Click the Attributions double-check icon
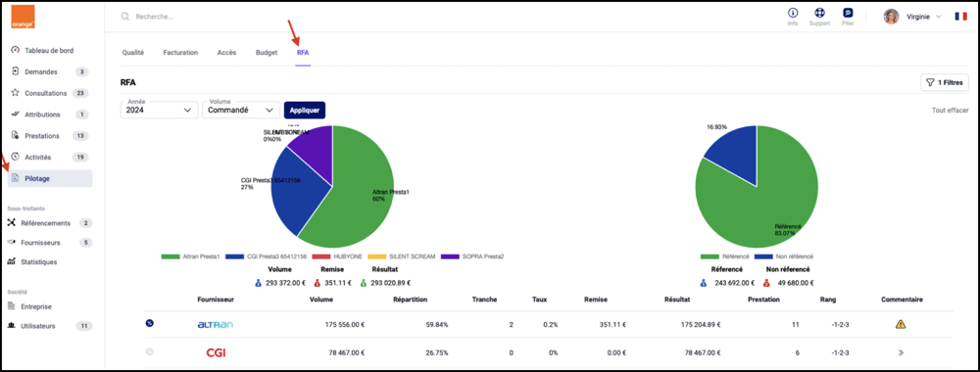The height and width of the screenshot is (372, 980). 16,115
